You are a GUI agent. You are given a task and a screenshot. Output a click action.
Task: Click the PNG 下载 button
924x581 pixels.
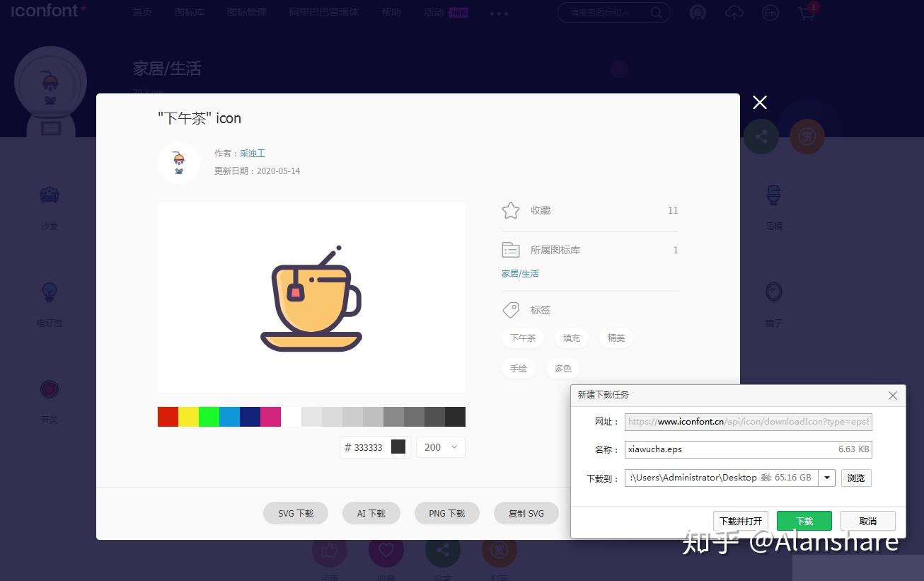click(x=447, y=513)
